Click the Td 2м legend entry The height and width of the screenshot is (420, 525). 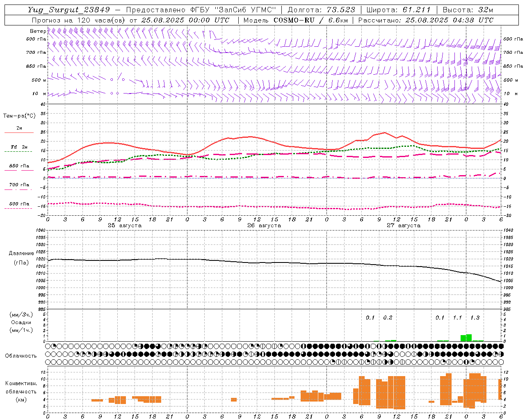pos(19,147)
